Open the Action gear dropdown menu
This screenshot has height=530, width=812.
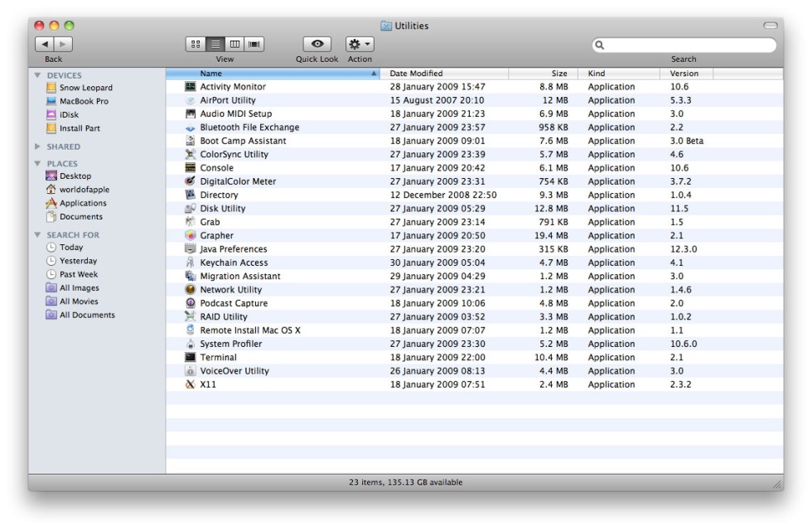pyautogui.click(x=360, y=45)
